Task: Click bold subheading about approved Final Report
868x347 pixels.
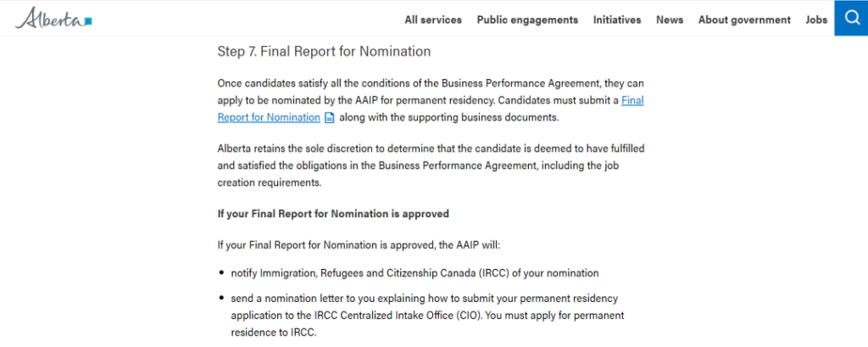Action: pos(333,214)
